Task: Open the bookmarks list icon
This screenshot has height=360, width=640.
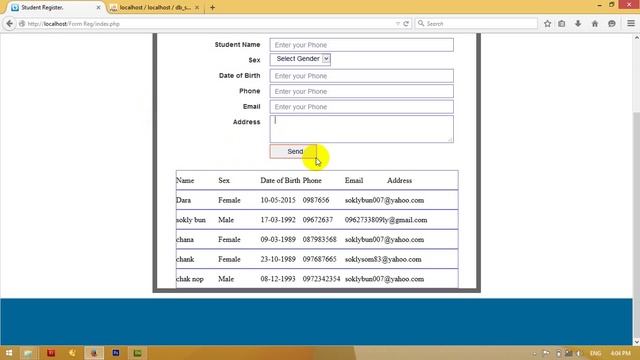Action: point(562,24)
